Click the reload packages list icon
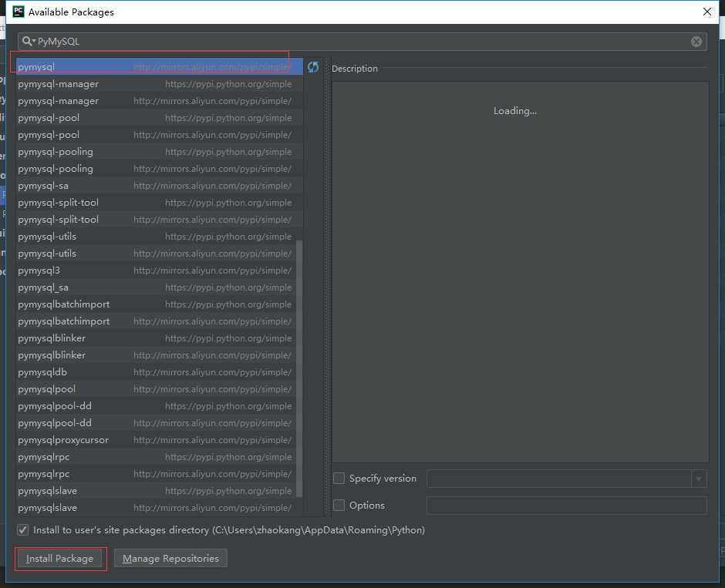The image size is (725, 588). (x=313, y=67)
